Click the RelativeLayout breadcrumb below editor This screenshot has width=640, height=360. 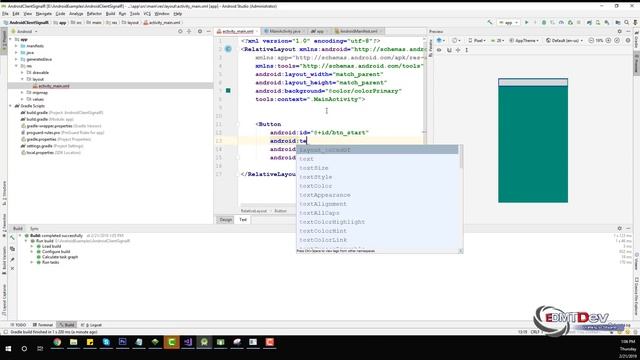click(x=253, y=211)
